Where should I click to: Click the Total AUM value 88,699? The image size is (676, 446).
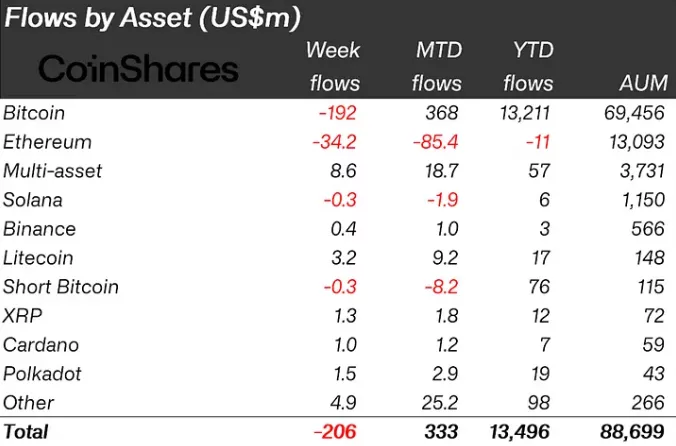(x=629, y=432)
